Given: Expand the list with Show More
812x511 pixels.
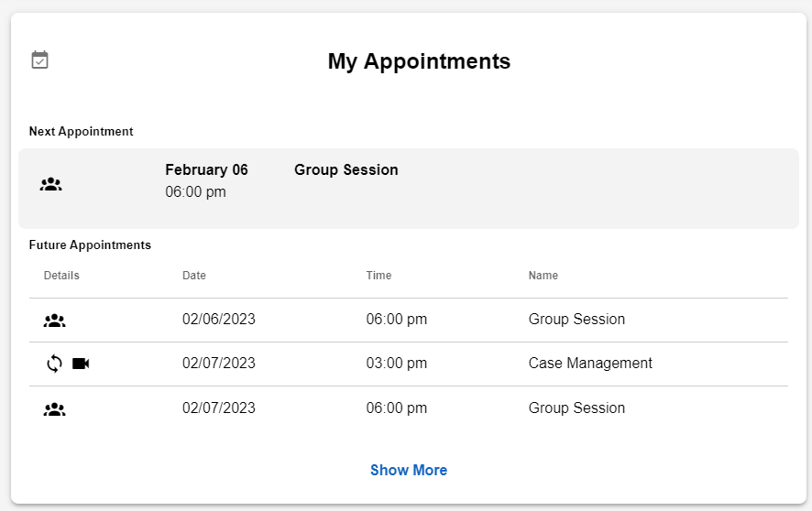Looking at the screenshot, I should click(409, 470).
